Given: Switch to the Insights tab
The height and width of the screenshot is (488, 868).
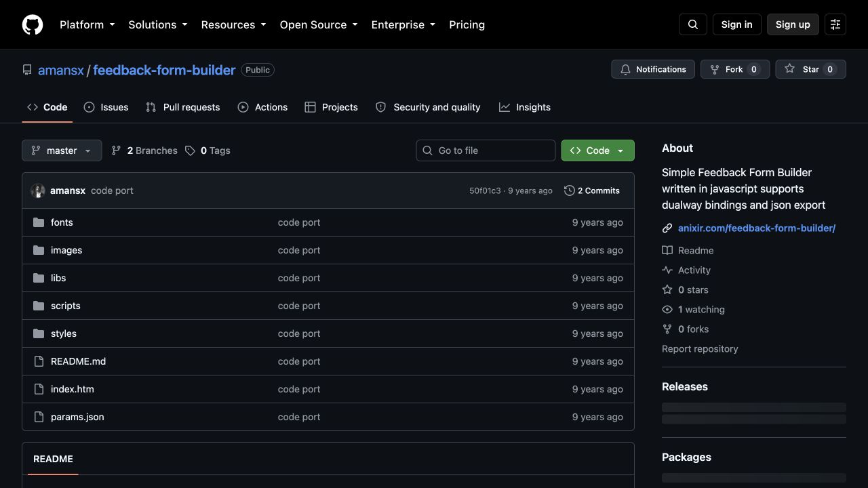Looking at the screenshot, I should pyautogui.click(x=525, y=107).
